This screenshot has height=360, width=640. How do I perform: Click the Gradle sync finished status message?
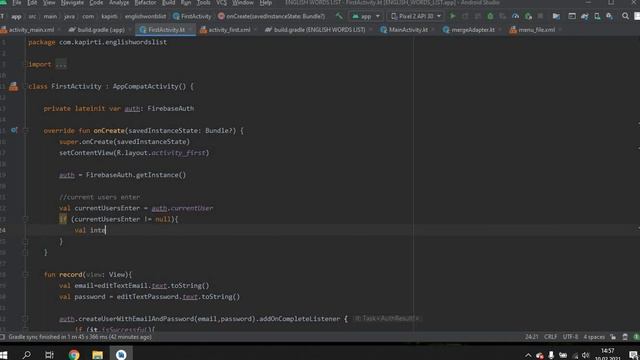tap(80, 337)
